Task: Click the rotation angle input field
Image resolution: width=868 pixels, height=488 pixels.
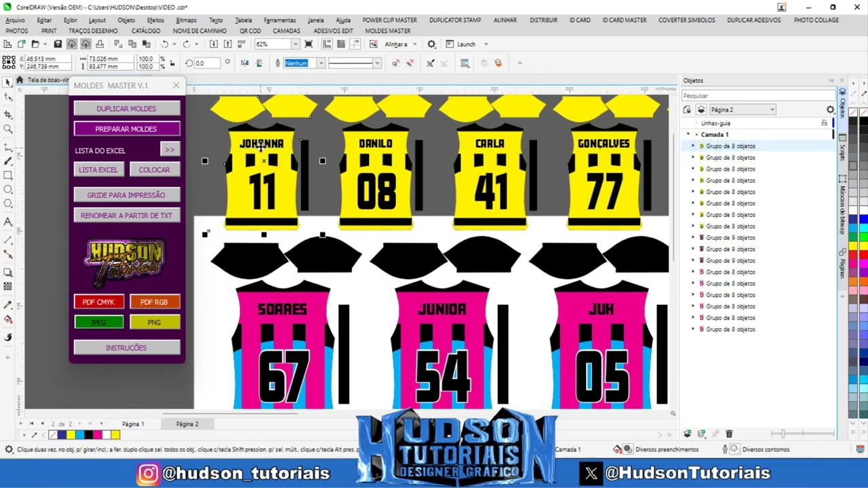Action: point(208,63)
